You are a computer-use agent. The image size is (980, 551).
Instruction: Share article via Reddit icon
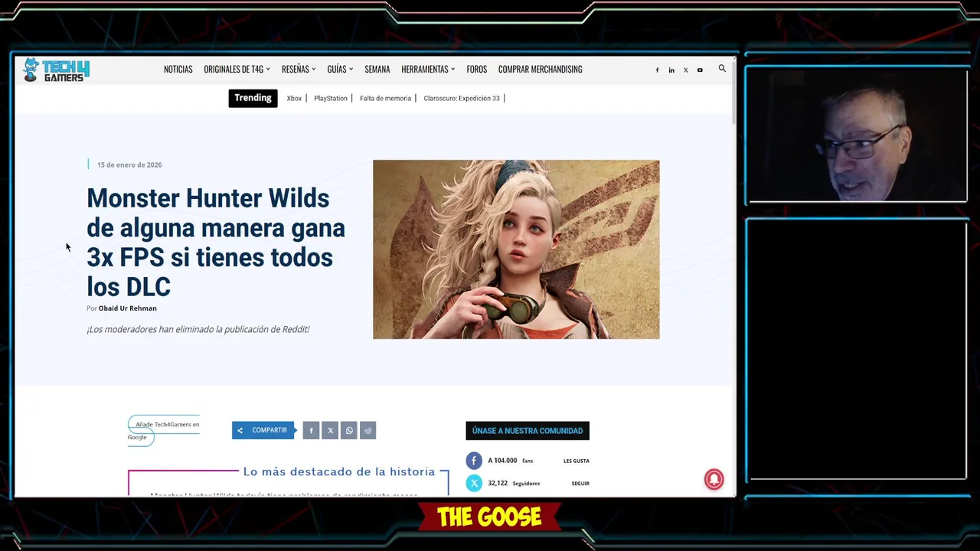[367, 431]
